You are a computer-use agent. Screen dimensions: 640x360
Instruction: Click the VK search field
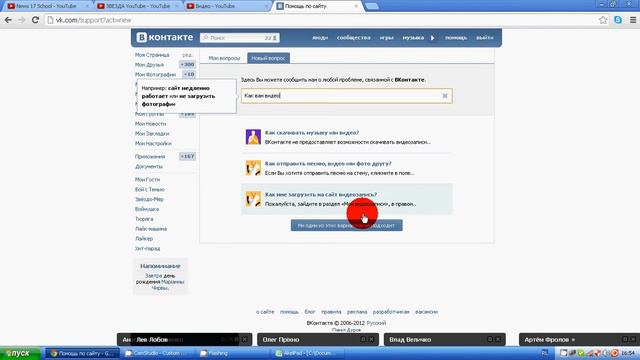[x=240, y=38]
